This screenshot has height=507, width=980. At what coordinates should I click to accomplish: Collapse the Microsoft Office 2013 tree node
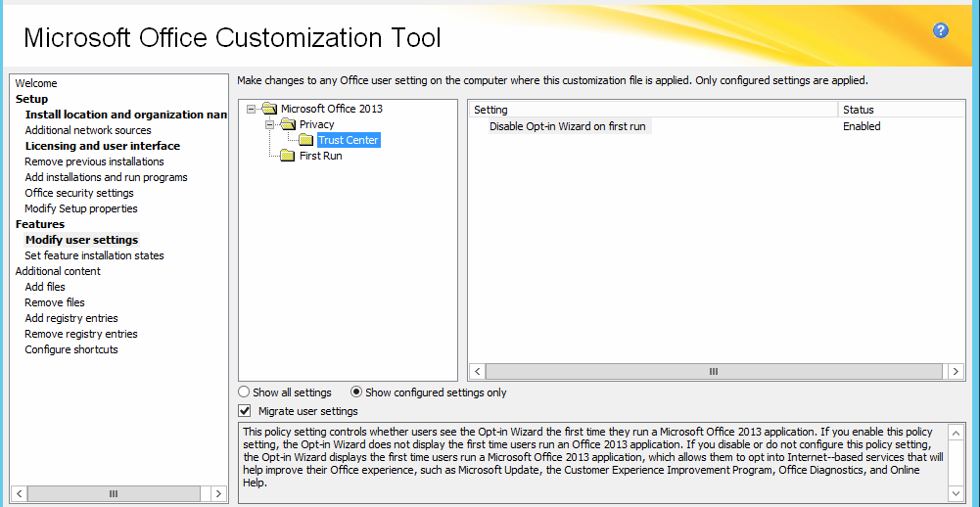pos(251,109)
